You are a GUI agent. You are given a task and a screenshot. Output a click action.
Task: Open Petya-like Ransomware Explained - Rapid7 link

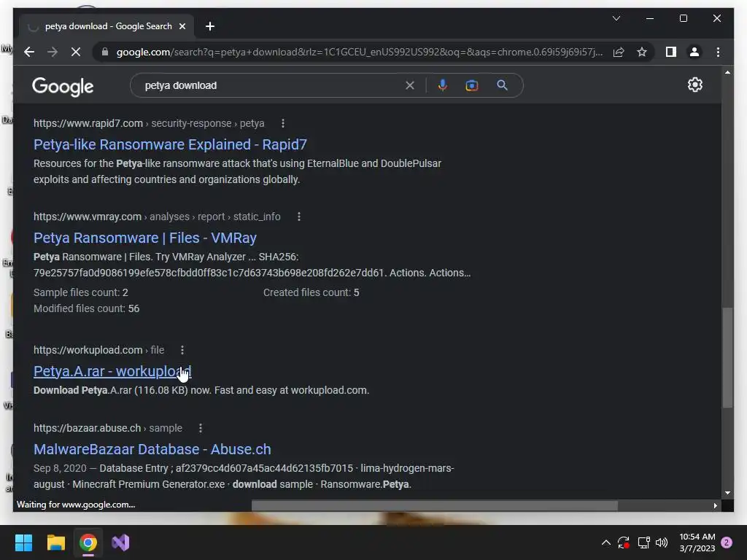170,144
